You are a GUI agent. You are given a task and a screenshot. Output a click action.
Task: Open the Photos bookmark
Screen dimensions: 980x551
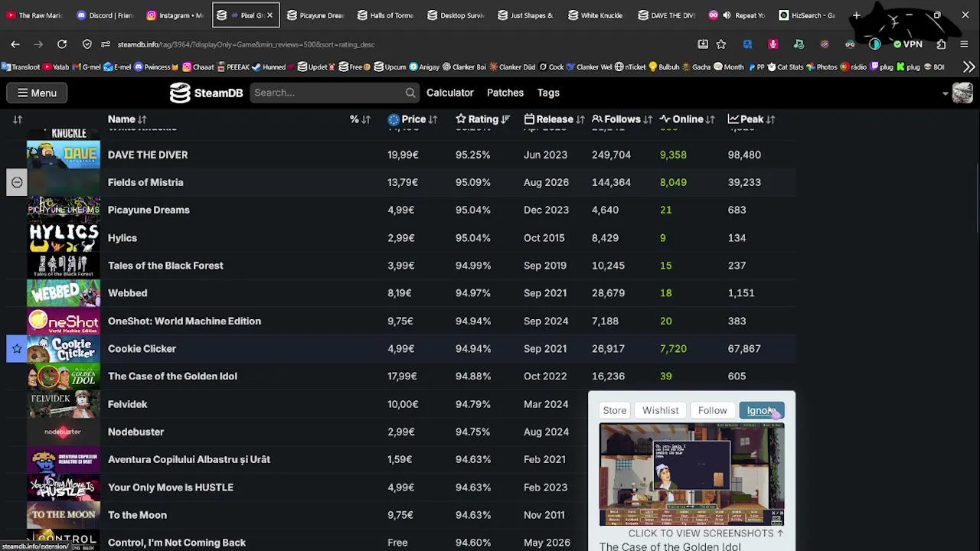[x=822, y=67]
